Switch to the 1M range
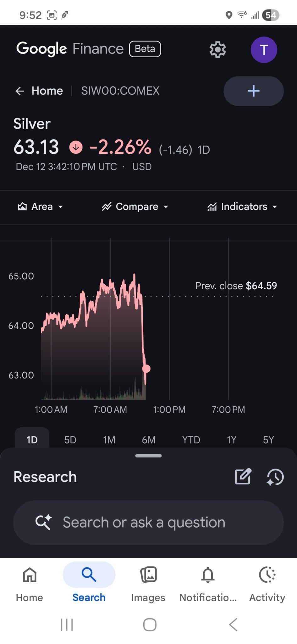The height and width of the screenshot is (644, 297). click(109, 440)
